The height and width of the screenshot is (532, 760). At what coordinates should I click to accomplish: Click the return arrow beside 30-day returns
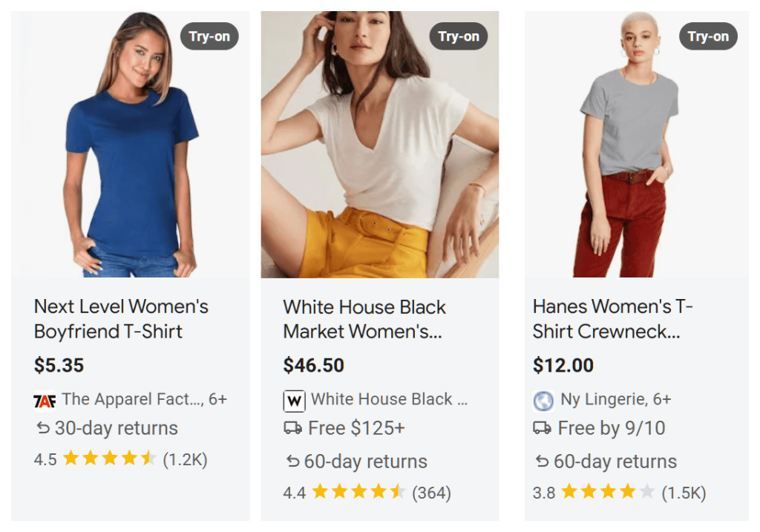(x=42, y=429)
